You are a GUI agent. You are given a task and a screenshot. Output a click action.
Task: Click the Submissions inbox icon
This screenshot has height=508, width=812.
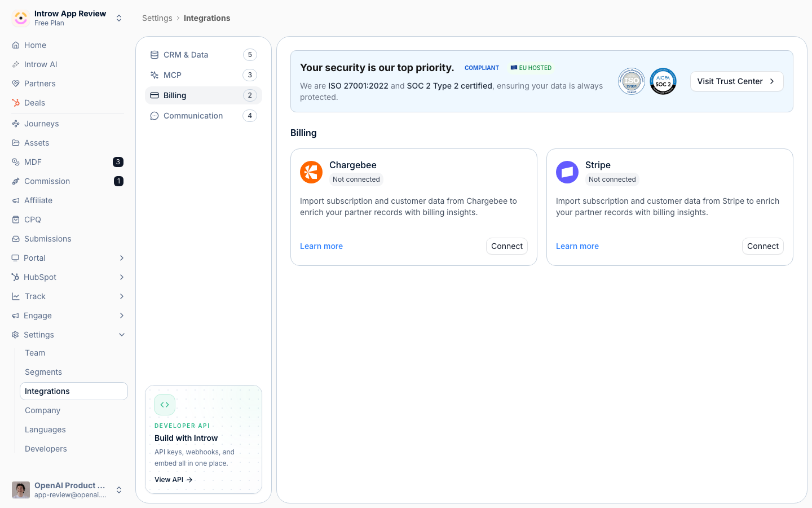(x=16, y=239)
